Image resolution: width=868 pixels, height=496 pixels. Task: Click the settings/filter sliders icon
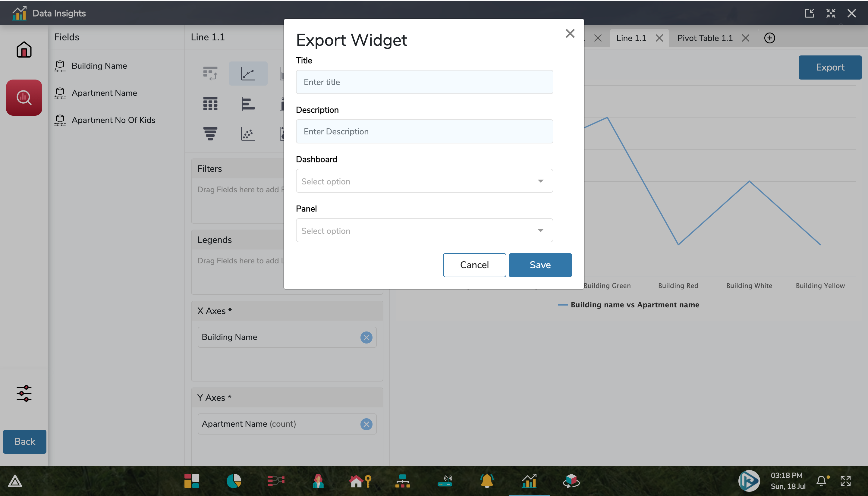24,394
